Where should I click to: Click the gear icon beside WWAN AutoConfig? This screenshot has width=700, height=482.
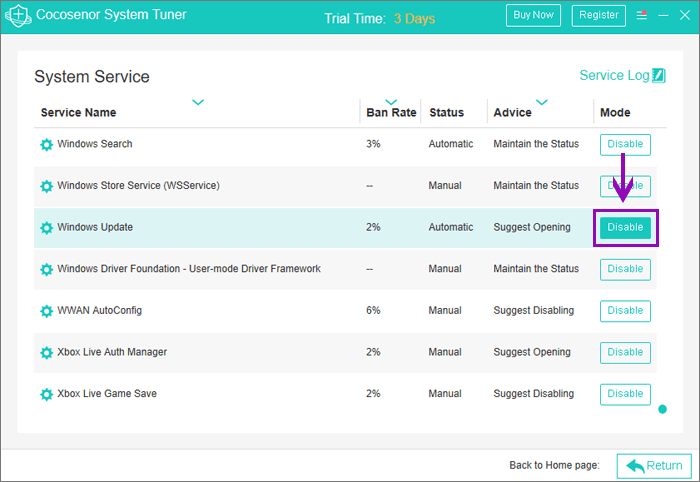[x=46, y=311]
